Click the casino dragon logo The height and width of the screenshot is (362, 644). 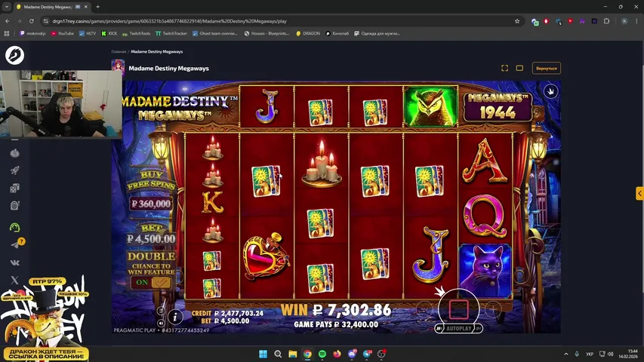point(14,55)
